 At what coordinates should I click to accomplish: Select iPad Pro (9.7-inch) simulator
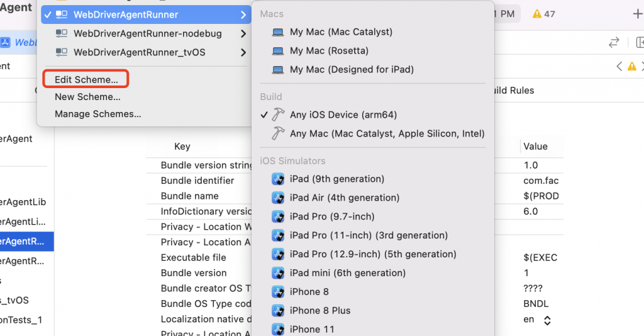pos(331,216)
